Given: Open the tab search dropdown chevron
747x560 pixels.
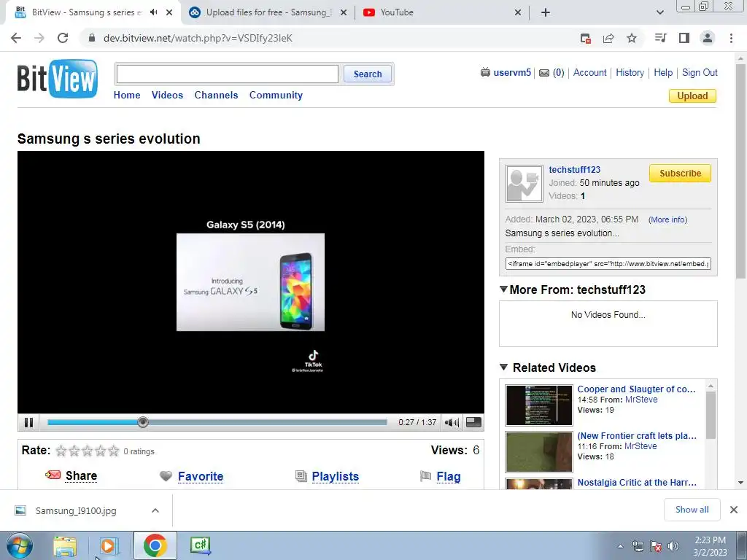Looking at the screenshot, I should 659,12.
